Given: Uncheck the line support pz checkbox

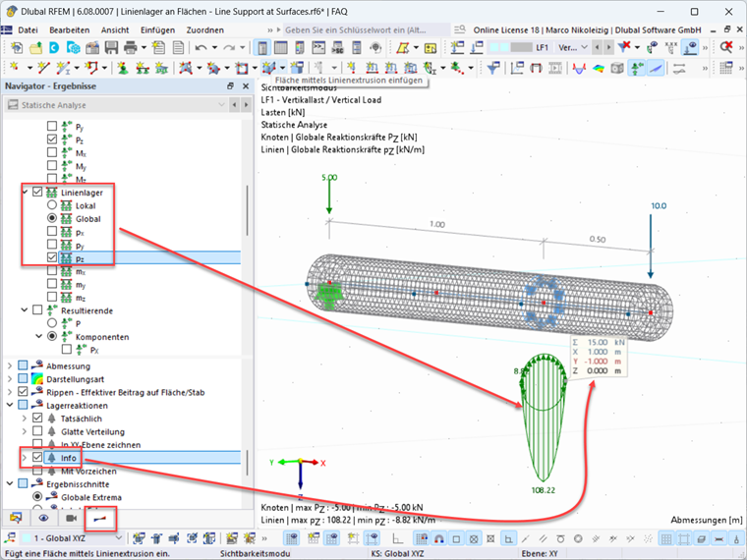Looking at the screenshot, I should (x=52, y=257).
